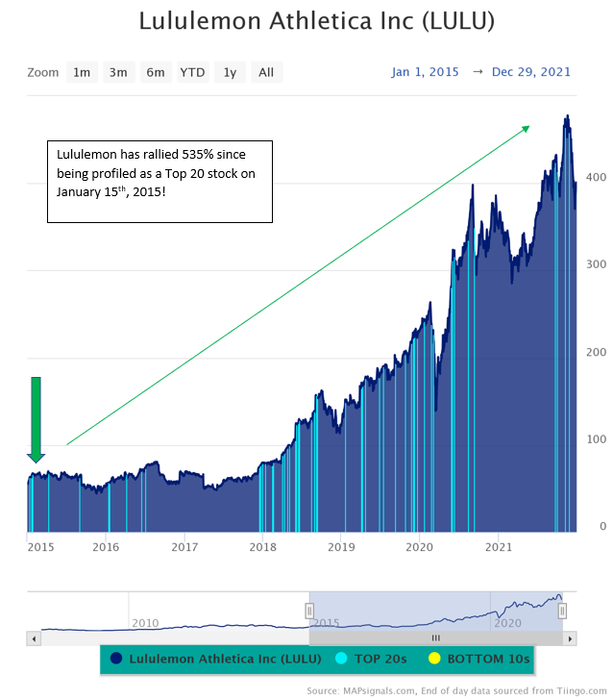Click the scrollbar track left of thumb
This screenshot has height=700, width=613.
click(x=175, y=638)
